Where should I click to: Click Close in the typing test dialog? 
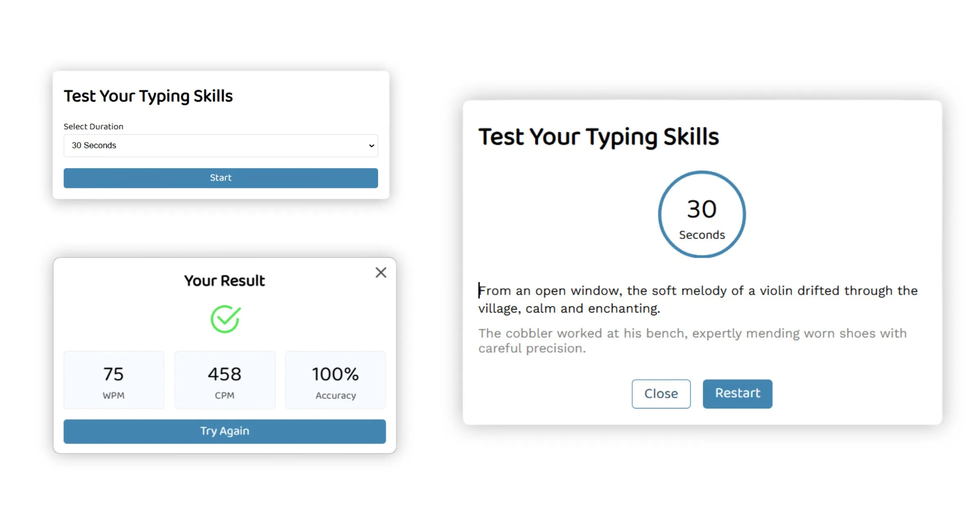click(x=661, y=393)
